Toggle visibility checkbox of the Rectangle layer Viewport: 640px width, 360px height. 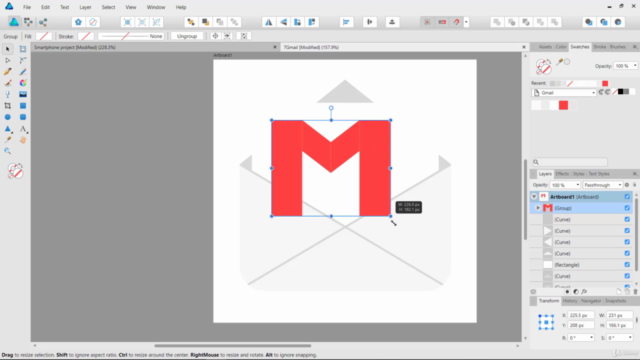pyautogui.click(x=627, y=265)
